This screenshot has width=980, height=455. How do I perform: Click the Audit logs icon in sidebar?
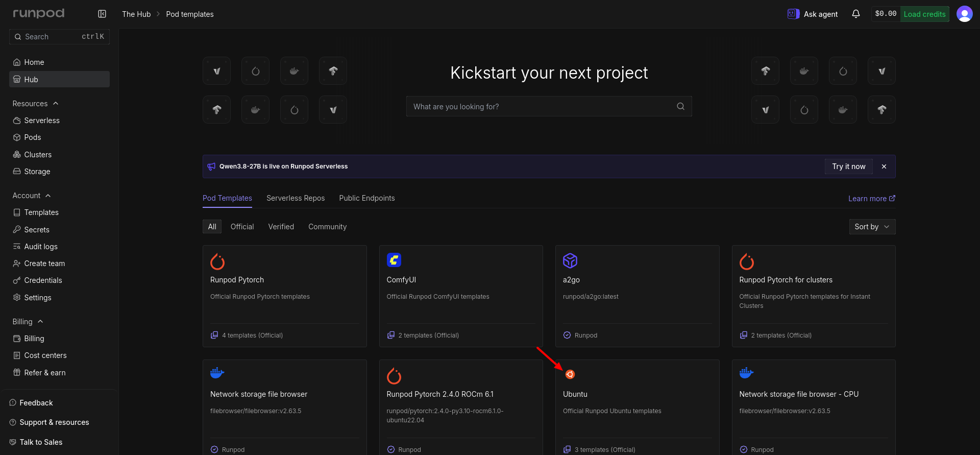[x=17, y=247]
